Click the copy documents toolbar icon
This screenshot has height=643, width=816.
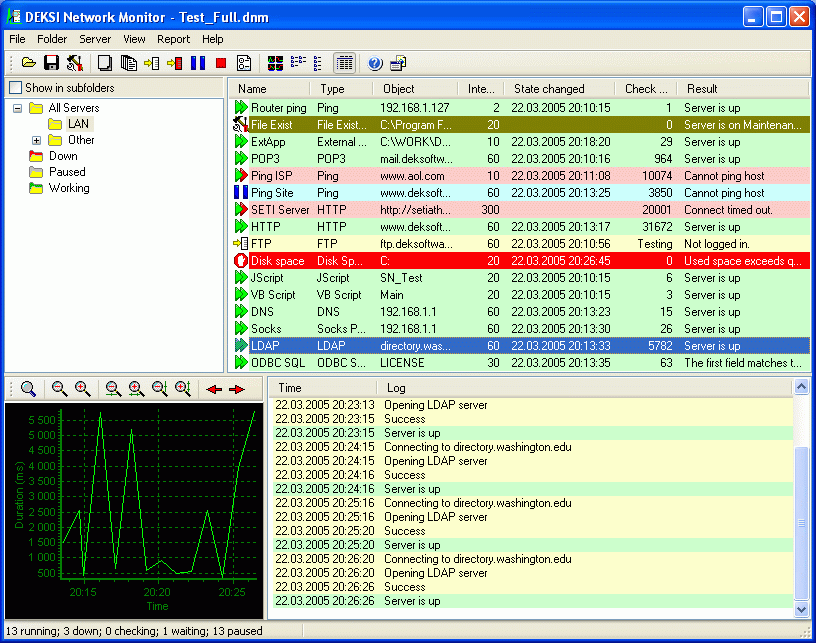pyautogui.click(x=129, y=63)
